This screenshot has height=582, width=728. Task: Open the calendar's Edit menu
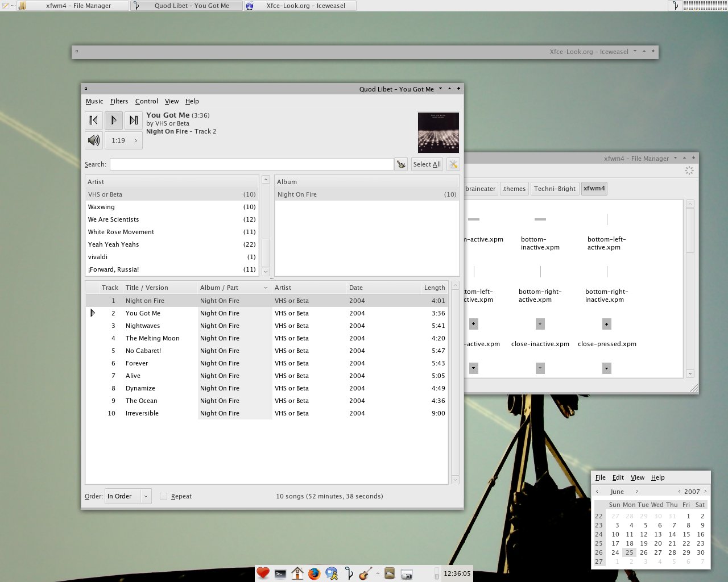[x=618, y=477]
